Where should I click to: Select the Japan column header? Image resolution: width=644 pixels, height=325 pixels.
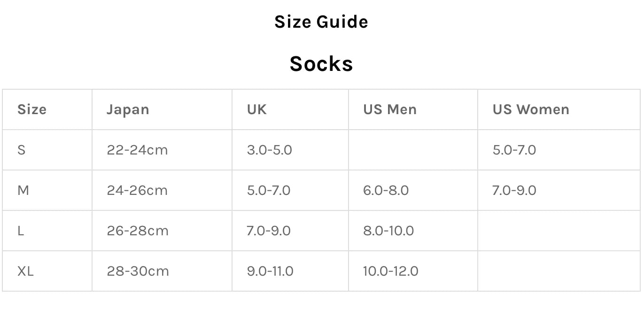(128, 109)
